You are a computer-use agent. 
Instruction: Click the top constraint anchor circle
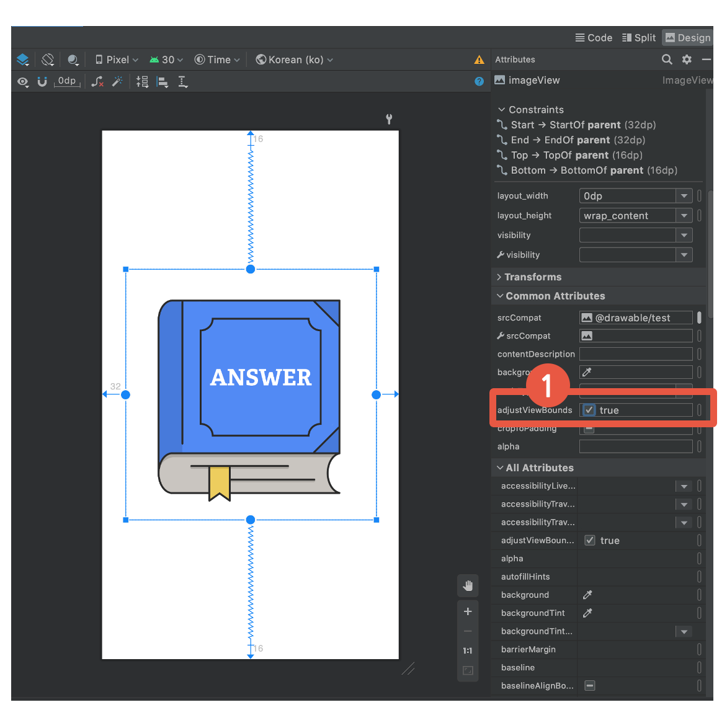pyautogui.click(x=251, y=269)
